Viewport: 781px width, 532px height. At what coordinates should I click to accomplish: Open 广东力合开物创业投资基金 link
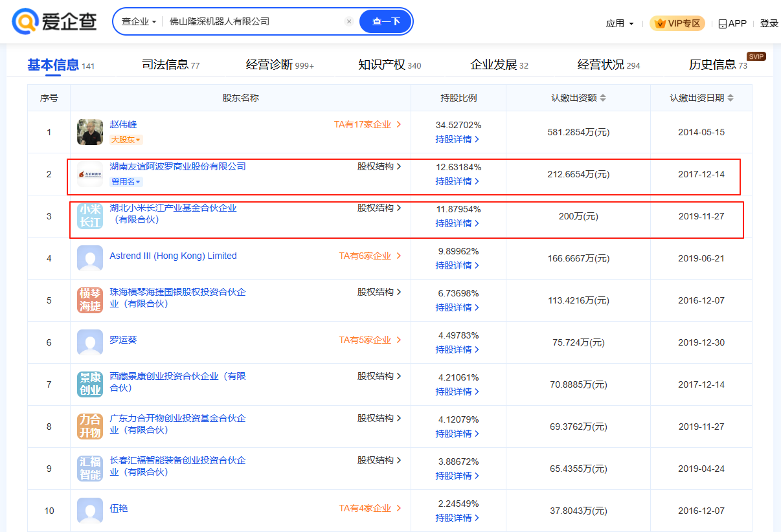(x=177, y=424)
